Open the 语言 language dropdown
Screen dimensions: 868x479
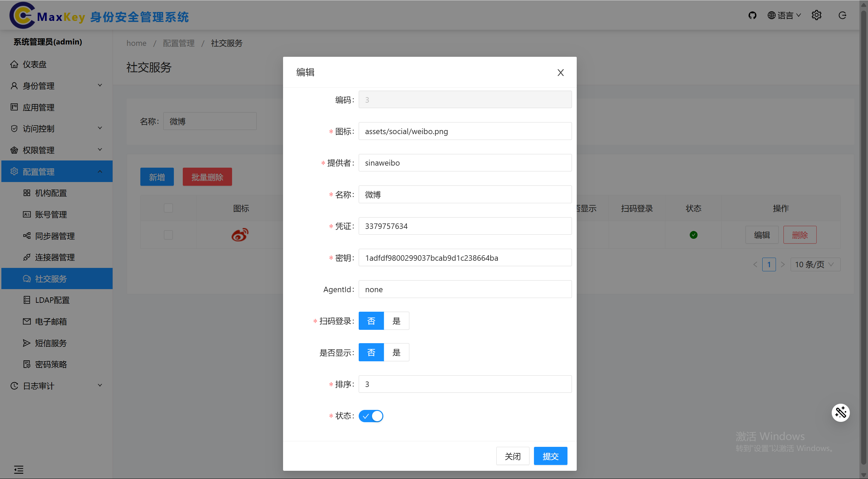pos(784,15)
